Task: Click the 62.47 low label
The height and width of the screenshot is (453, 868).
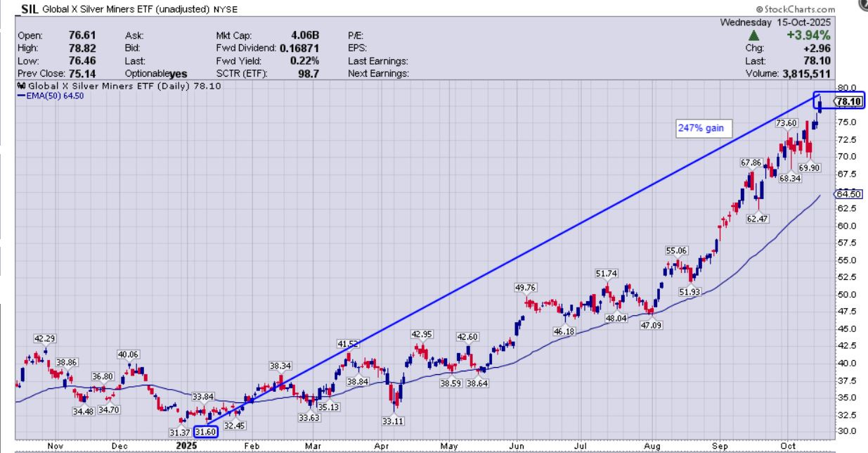Action: point(758,219)
